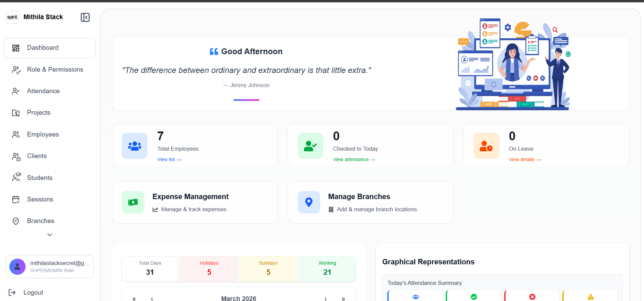Click the blue map pin Manage Branches icon
Viewport: 644px width, 301px height.
(309, 202)
